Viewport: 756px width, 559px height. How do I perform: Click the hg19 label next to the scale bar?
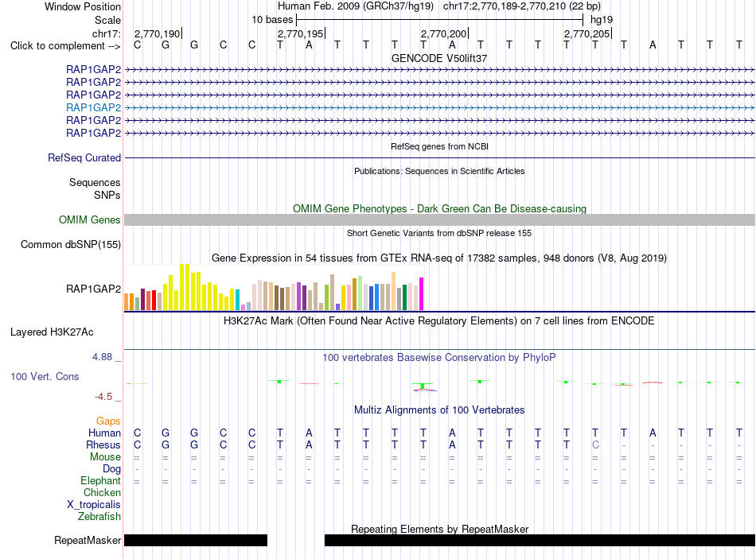tap(602, 20)
